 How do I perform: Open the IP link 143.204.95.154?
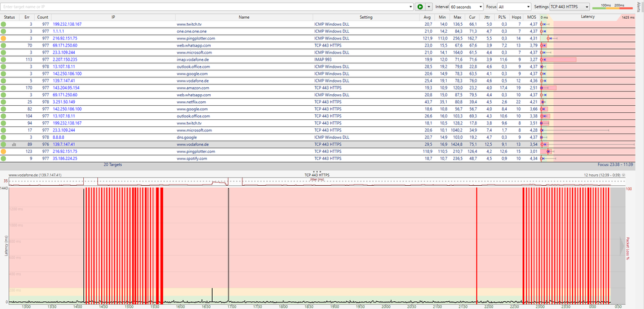click(66, 88)
